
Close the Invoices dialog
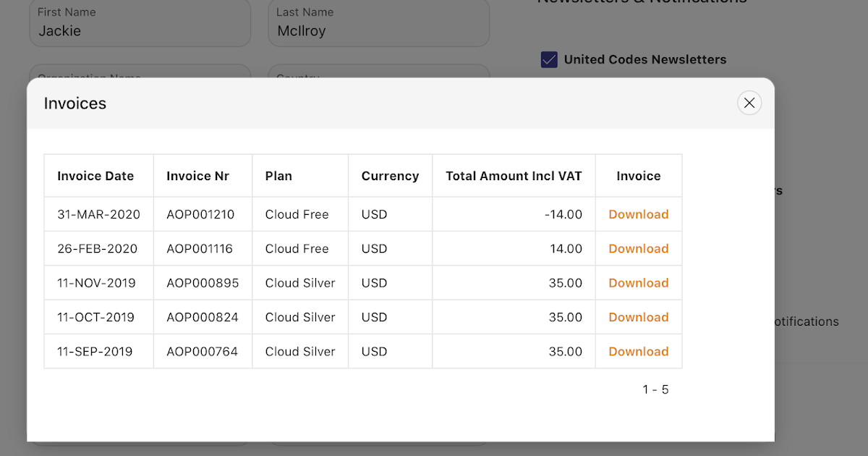749,103
